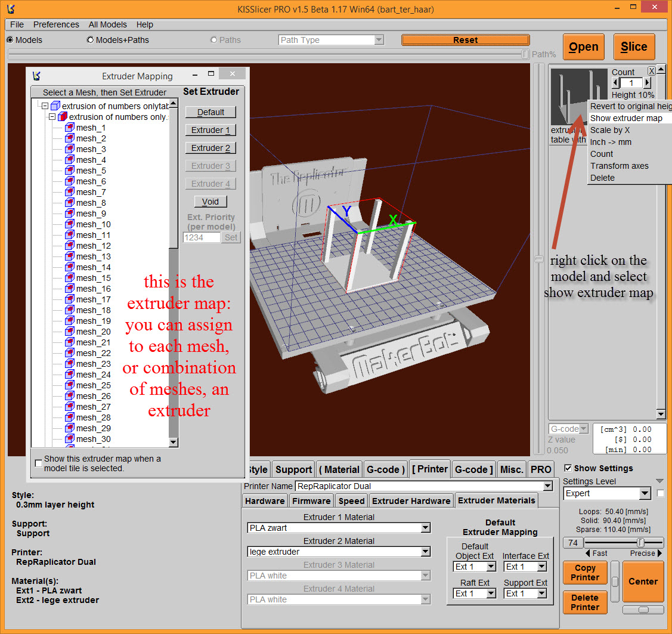The image size is (672, 634).
Task: Enable 'Show this extruder map' checkbox
Action: (39, 463)
